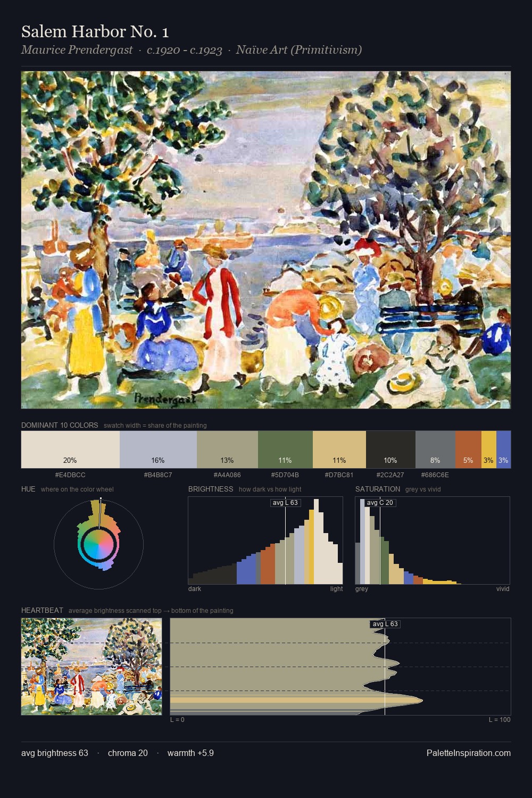Click 'grey vs vivid' caption
The image size is (532, 798).
423,489
